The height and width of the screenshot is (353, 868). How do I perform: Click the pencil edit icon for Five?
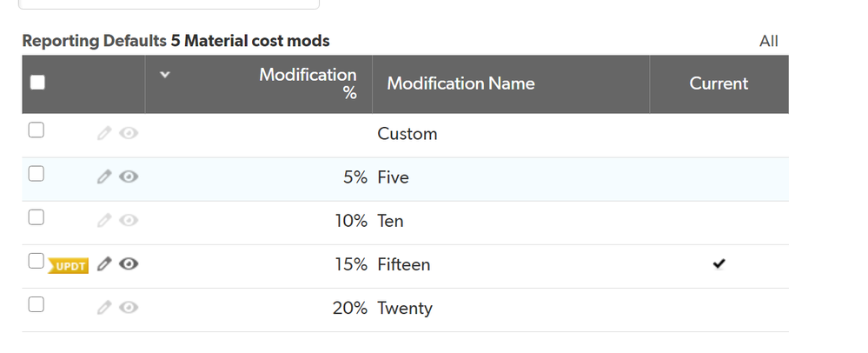[104, 176]
